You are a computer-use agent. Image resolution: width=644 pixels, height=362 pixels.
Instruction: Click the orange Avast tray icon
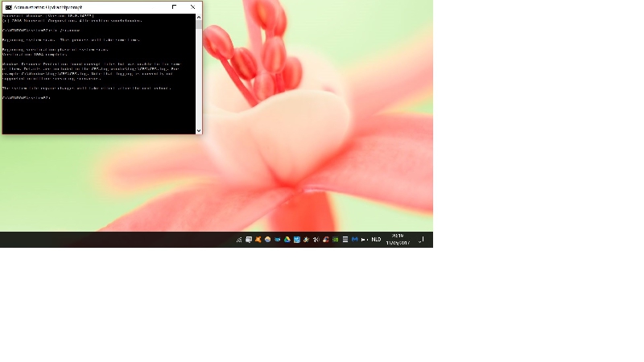(258, 240)
